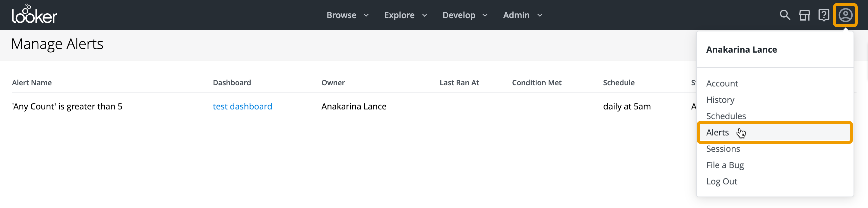Click the Help question mark icon
The image size is (868, 208).
[824, 15]
